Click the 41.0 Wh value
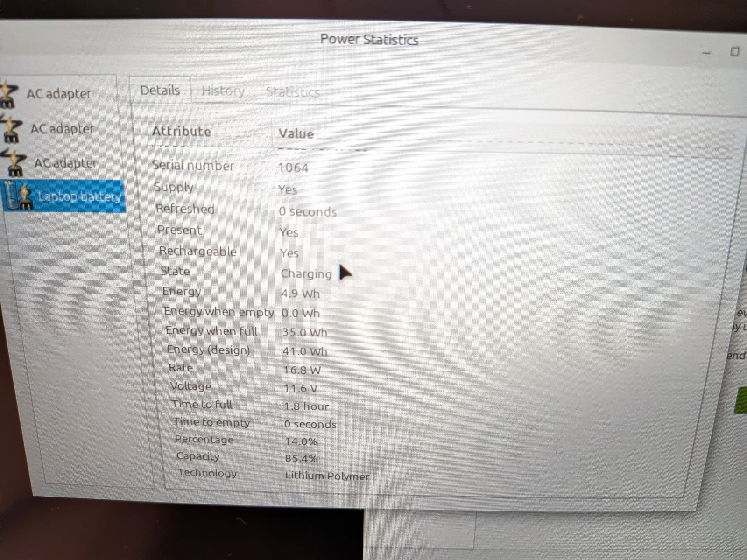 [305, 351]
